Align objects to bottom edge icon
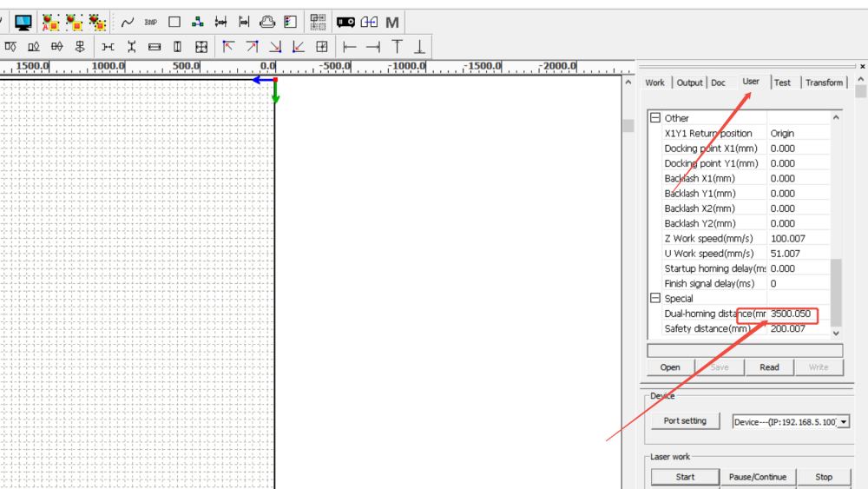 coord(34,47)
